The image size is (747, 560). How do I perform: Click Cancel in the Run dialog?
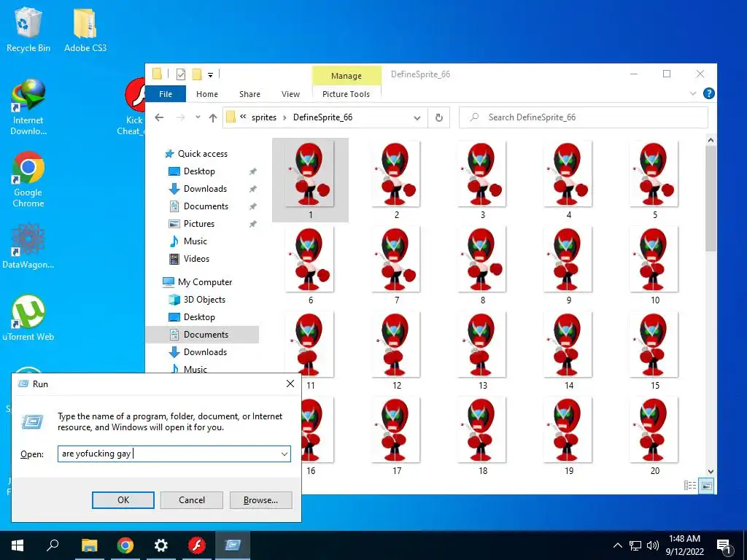pyautogui.click(x=192, y=500)
